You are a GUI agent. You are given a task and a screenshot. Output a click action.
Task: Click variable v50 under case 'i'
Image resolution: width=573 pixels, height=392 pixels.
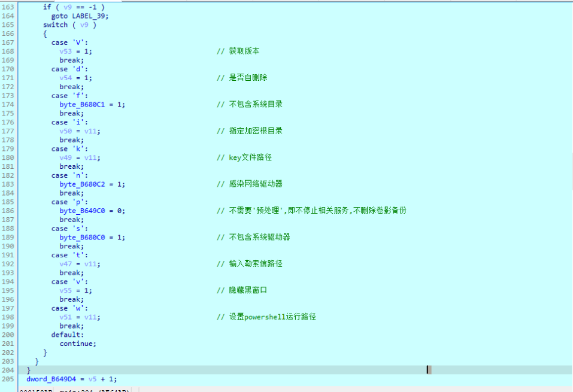[x=65, y=131]
